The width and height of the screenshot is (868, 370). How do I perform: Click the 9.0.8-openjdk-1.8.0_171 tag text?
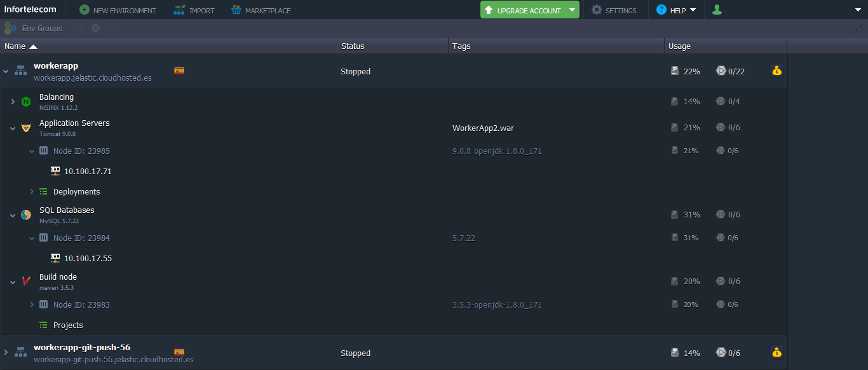pyautogui.click(x=497, y=151)
